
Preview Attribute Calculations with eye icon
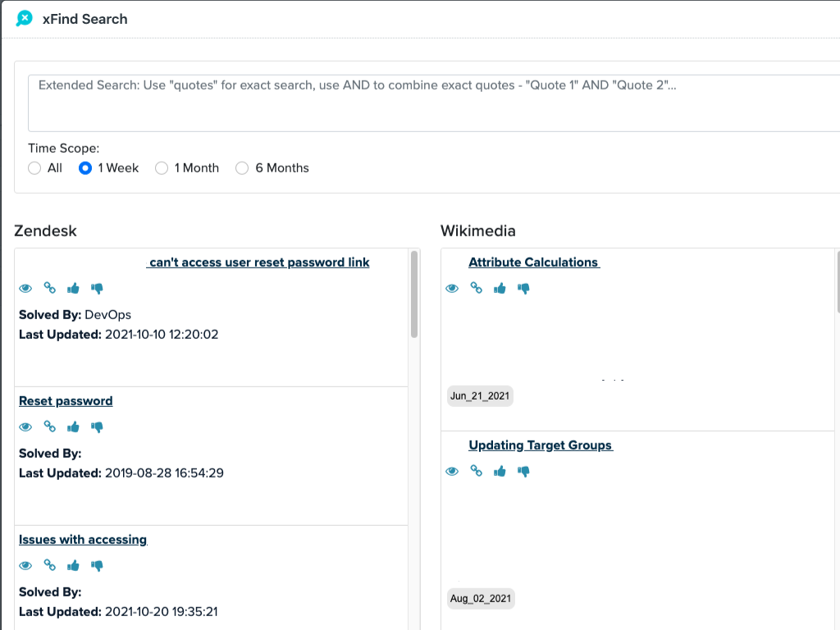pyautogui.click(x=452, y=289)
